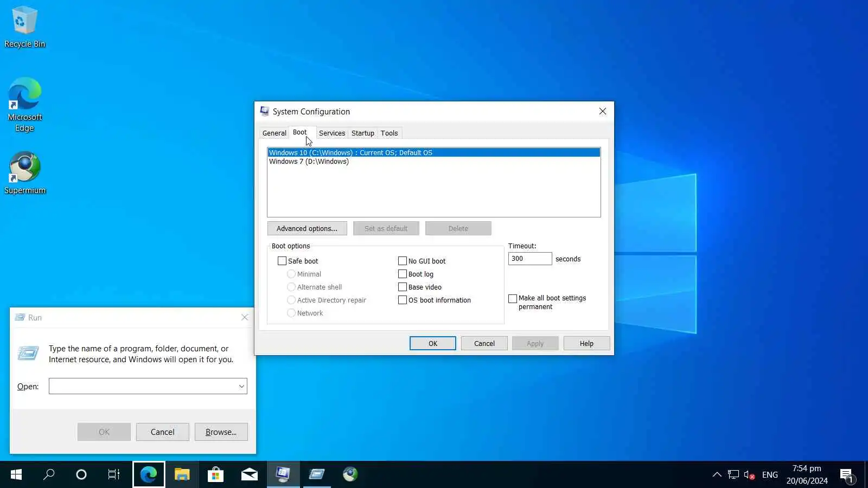Screen dimensions: 868x488
Task: Open Task View on the taskbar
Action: 114,474
